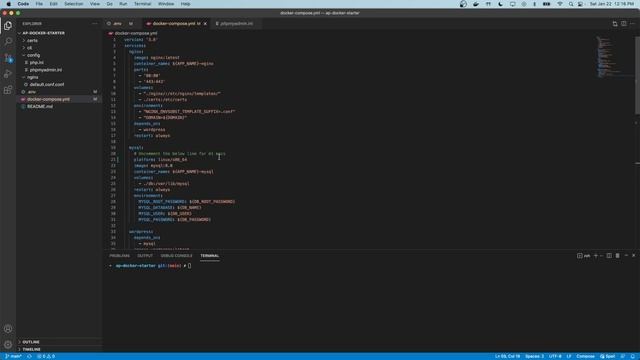Open the Manage gear icon
The image size is (640, 360).
[x=8, y=344]
